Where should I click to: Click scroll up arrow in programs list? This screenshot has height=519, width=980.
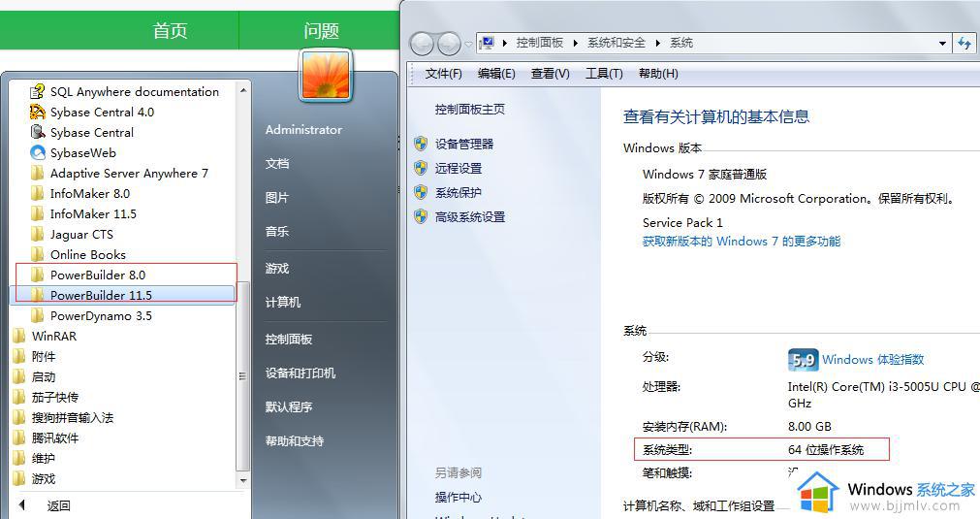[243, 90]
